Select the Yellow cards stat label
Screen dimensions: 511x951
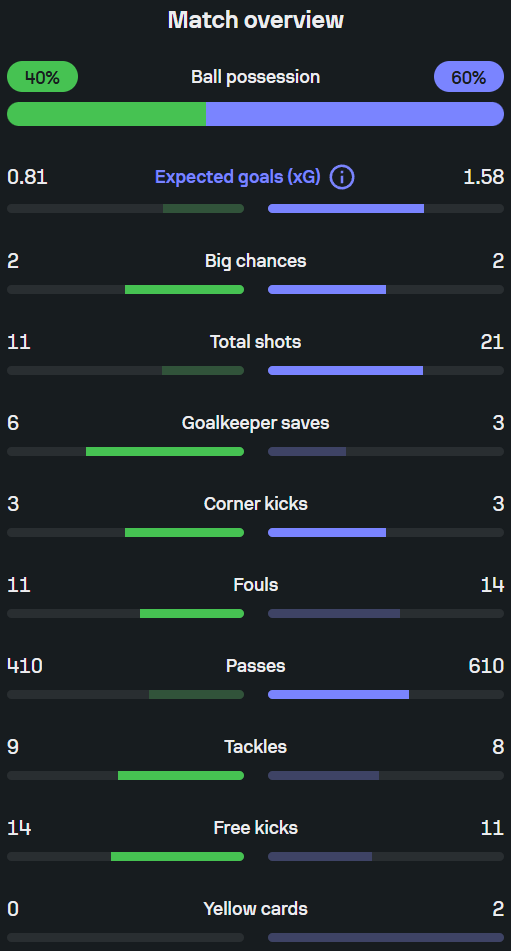[x=256, y=909]
